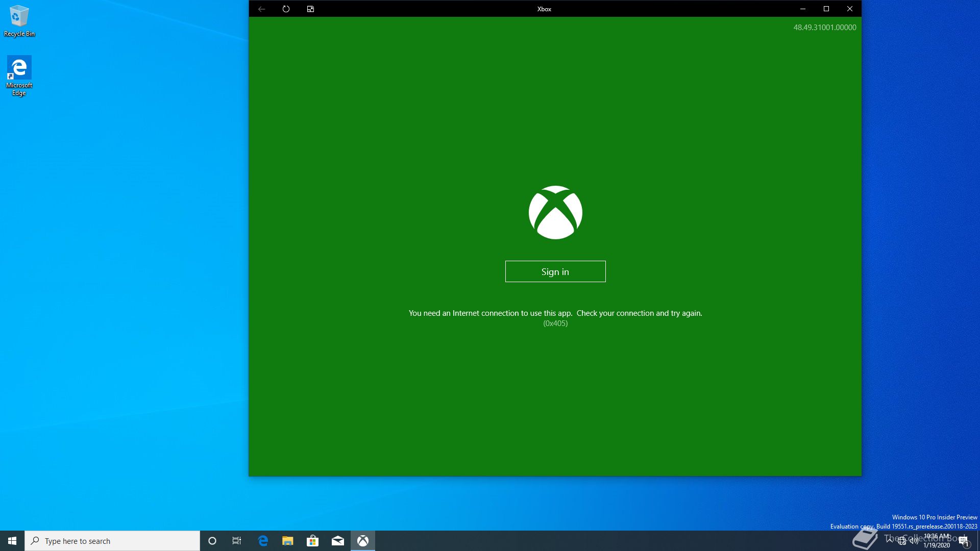Screen dimensions: 980x551
Task: Go back using Xbox title bar arrow
Action: pyautogui.click(x=261, y=9)
